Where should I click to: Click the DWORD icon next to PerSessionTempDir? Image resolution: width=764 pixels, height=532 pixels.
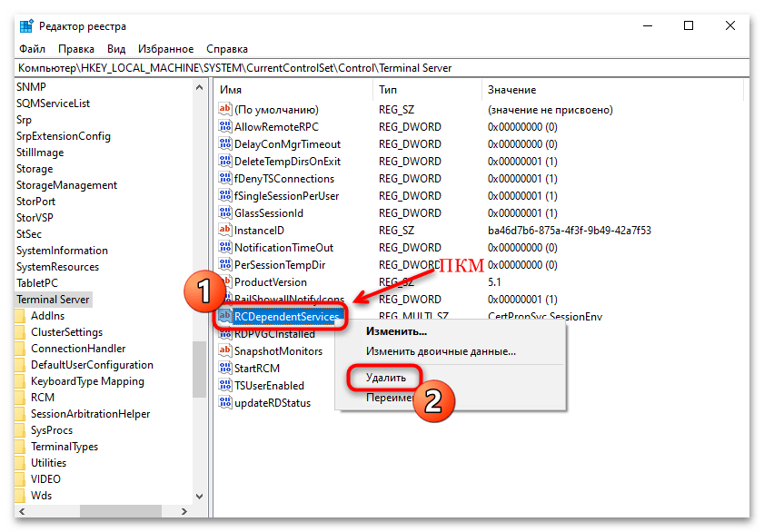pos(224,264)
